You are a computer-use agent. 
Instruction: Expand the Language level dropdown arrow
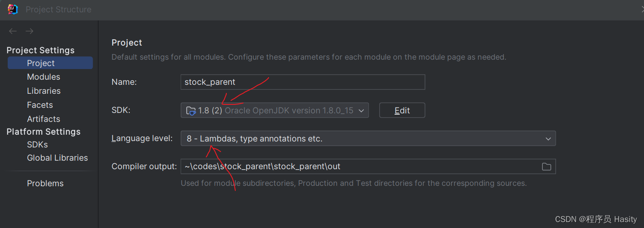pyautogui.click(x=548, y=139)
